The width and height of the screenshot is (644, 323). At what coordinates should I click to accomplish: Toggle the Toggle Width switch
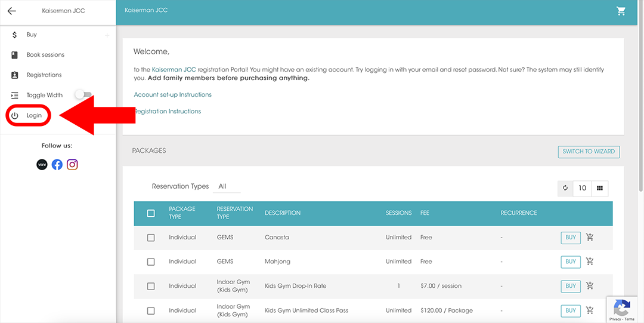tap(83, 95)
